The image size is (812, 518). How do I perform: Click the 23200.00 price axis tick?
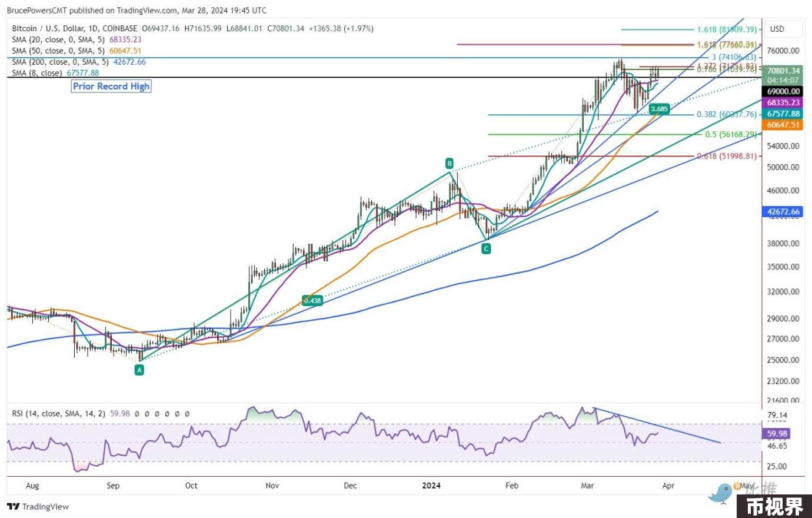(784, 381)
